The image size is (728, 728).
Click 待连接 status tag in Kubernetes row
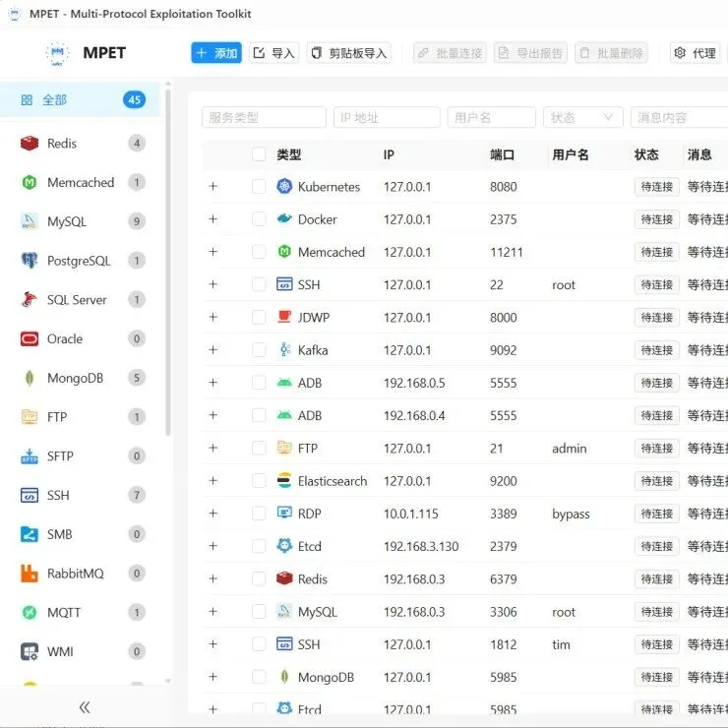pyautogui.click(x=656, y=187)
